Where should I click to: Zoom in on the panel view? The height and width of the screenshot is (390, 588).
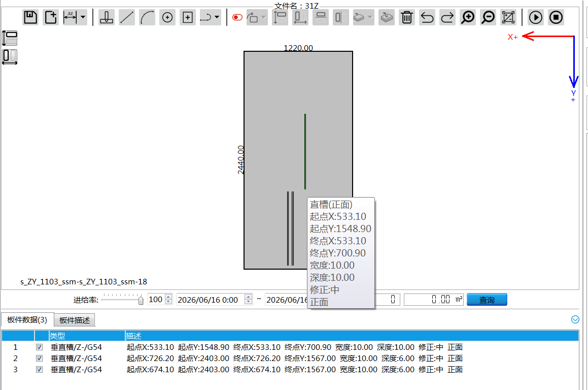(468, 17)
